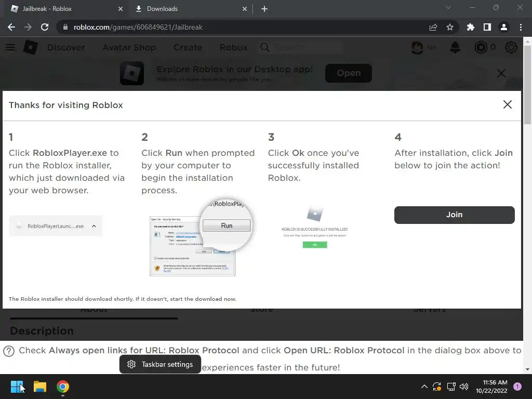Click the Chrome back arrow
This screenshot has height=399, width=532.
click(x=11, y=27)
